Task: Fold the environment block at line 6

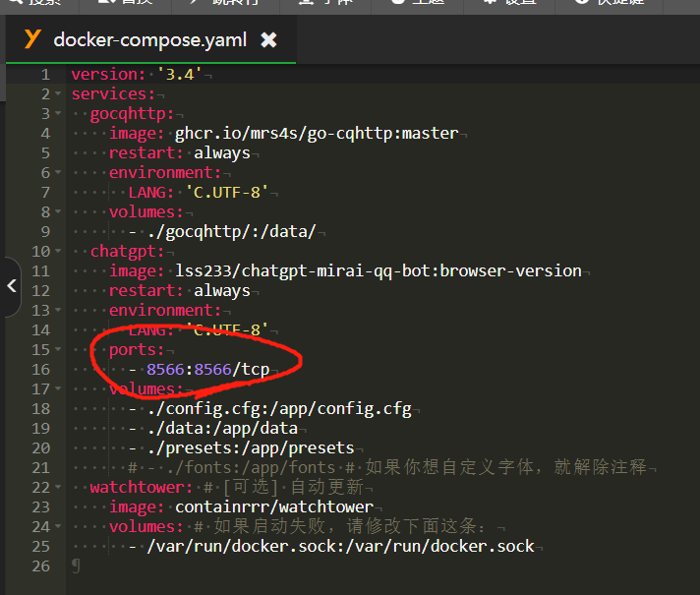Action: 58,172
